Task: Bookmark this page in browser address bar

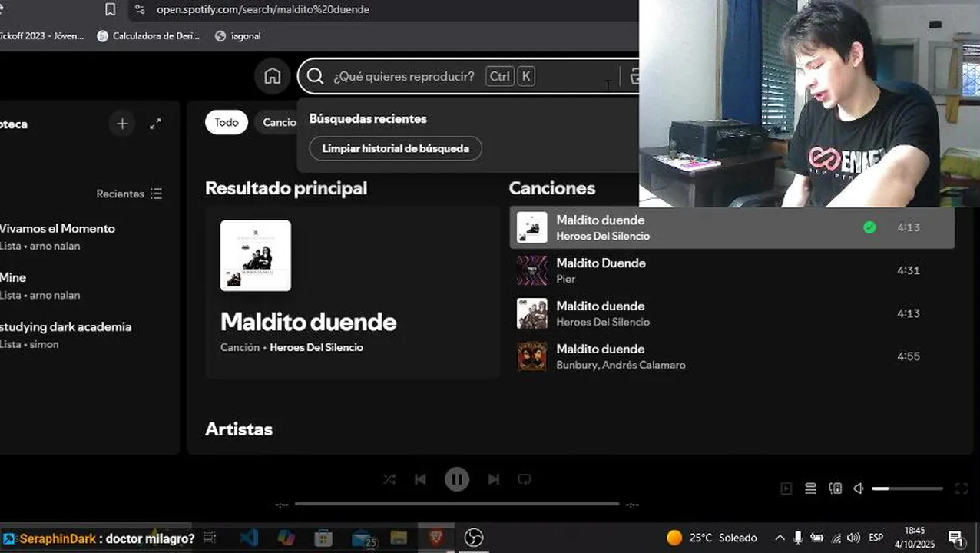Action: point(110,9)
